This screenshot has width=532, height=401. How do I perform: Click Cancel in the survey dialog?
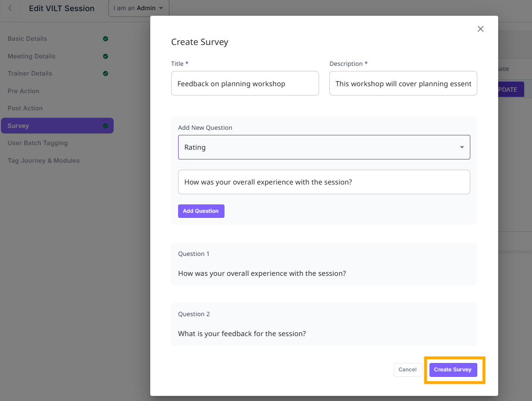point(407,369)
